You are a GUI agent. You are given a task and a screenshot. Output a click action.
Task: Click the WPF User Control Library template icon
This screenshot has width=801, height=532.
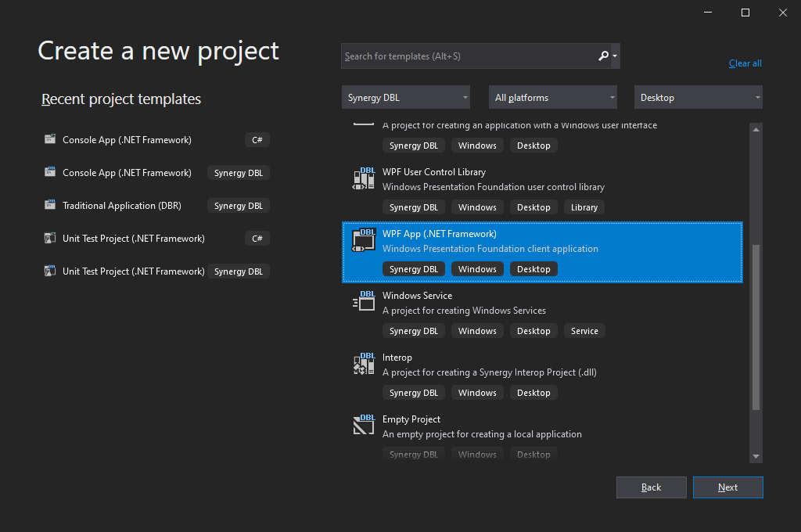tap(364, 179)
